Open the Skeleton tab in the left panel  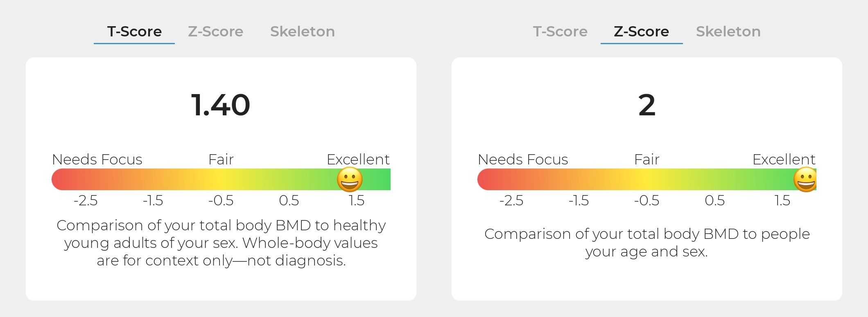pos(303,31)
